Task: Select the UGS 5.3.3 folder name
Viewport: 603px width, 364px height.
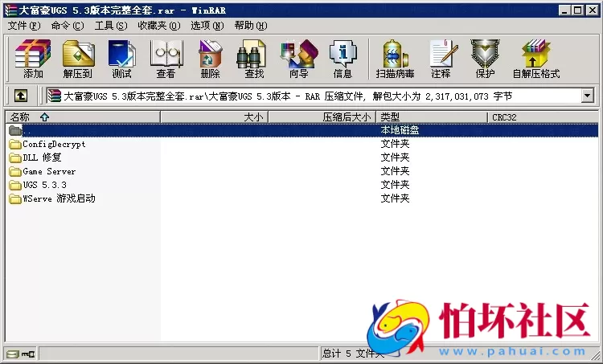Action: click(x=44, y=185)
